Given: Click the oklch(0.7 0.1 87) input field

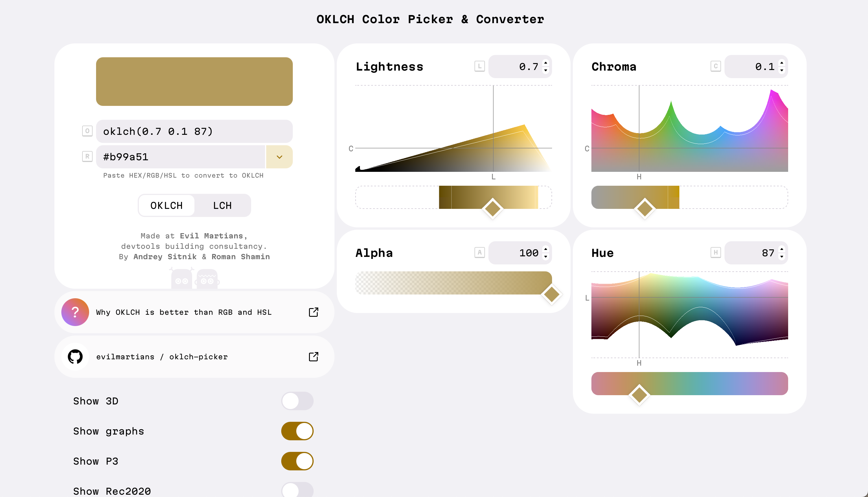Looking at the screenshot, I should coord(194,131).
